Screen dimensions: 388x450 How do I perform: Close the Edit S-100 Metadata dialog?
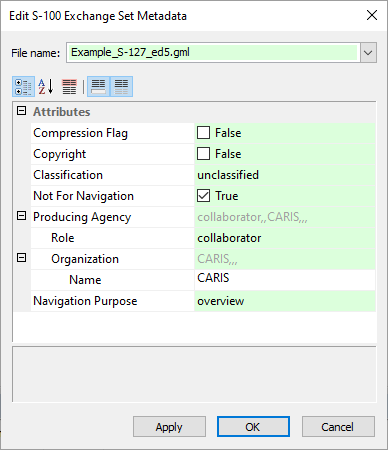(372, 15)
